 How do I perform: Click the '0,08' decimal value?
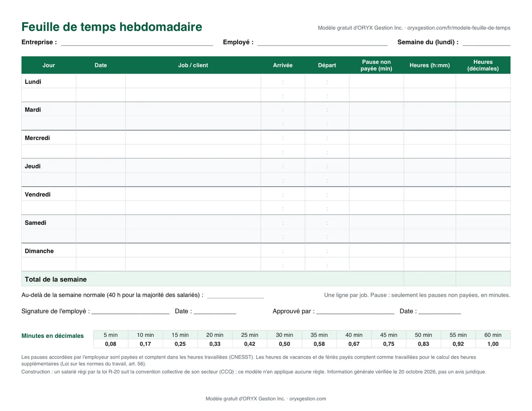point(111,344)
